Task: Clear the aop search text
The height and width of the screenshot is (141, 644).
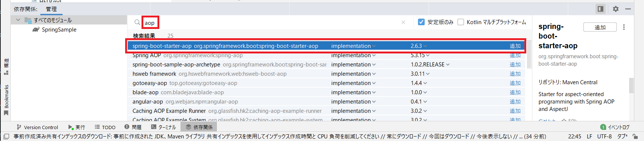Action: click(x=403, y=22)
